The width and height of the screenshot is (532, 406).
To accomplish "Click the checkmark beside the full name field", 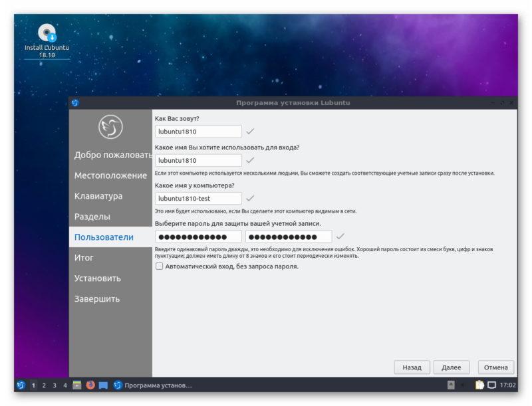I will [250, 131].
